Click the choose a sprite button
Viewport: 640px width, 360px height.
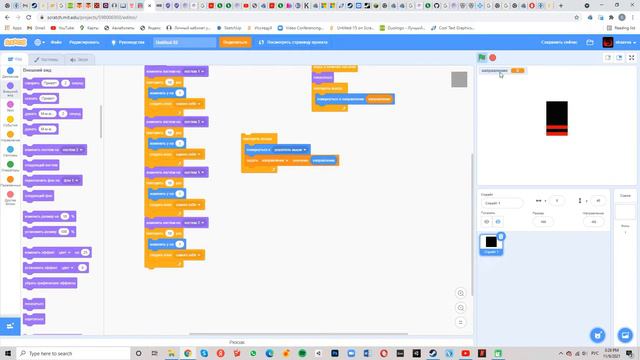[x=598, y=335]
